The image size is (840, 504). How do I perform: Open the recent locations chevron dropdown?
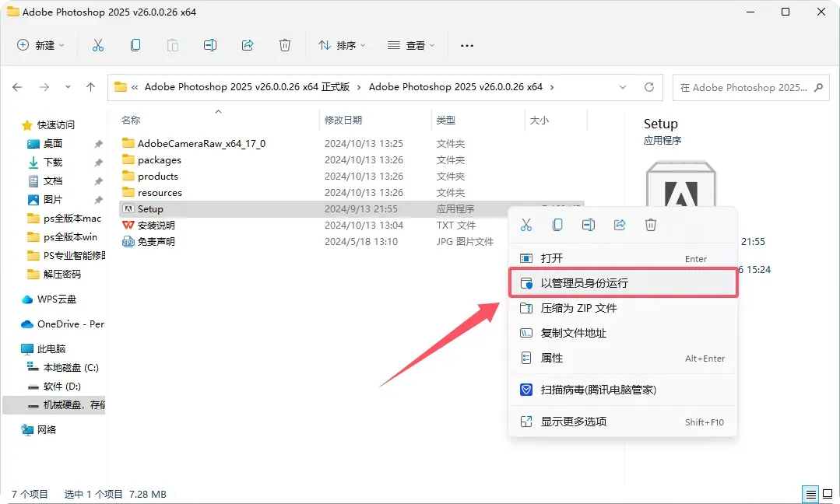click(68, 86)
